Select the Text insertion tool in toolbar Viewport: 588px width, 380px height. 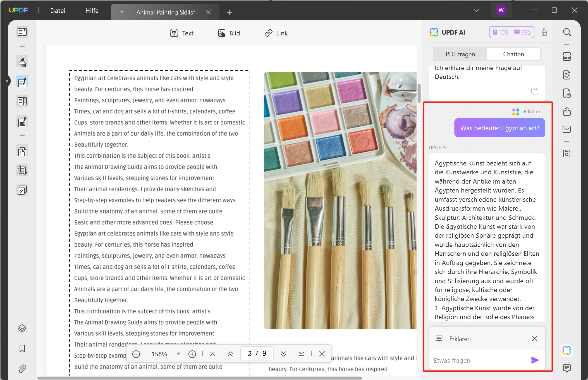coord(181,33)
